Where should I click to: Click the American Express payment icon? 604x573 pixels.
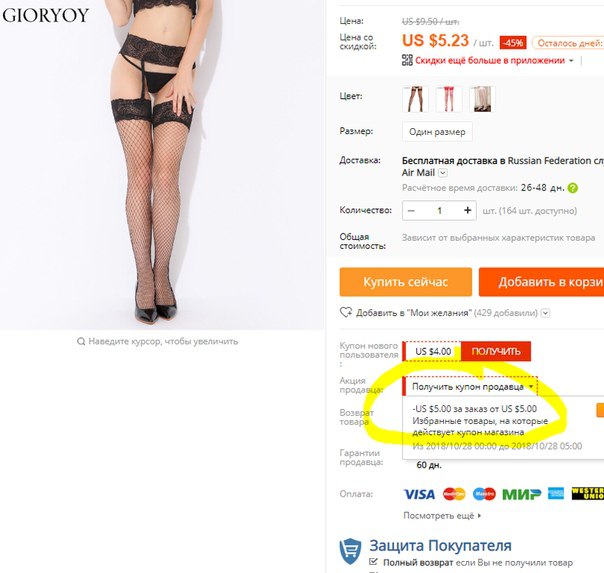pos(556,494)
